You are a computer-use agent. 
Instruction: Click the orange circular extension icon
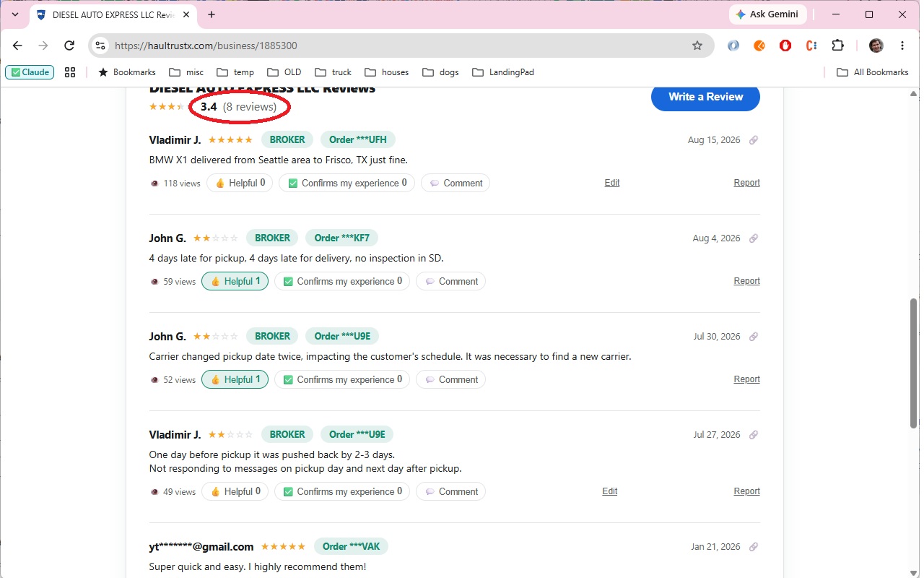click(759, 46)
